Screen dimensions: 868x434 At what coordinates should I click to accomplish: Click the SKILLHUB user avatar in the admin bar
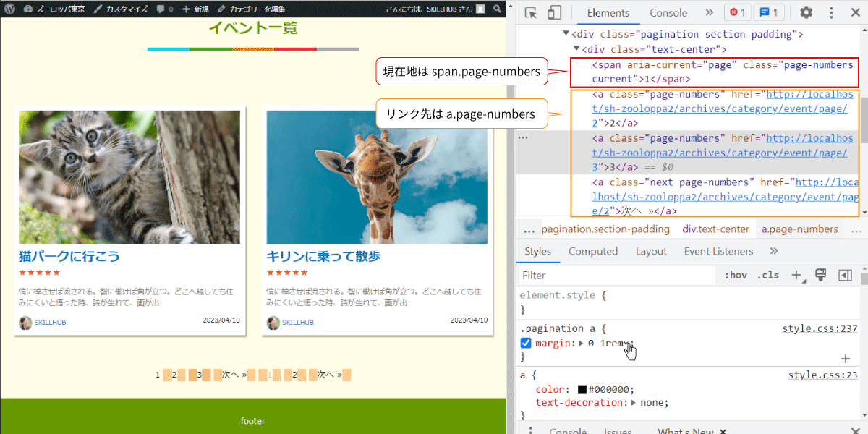(480, 9)
